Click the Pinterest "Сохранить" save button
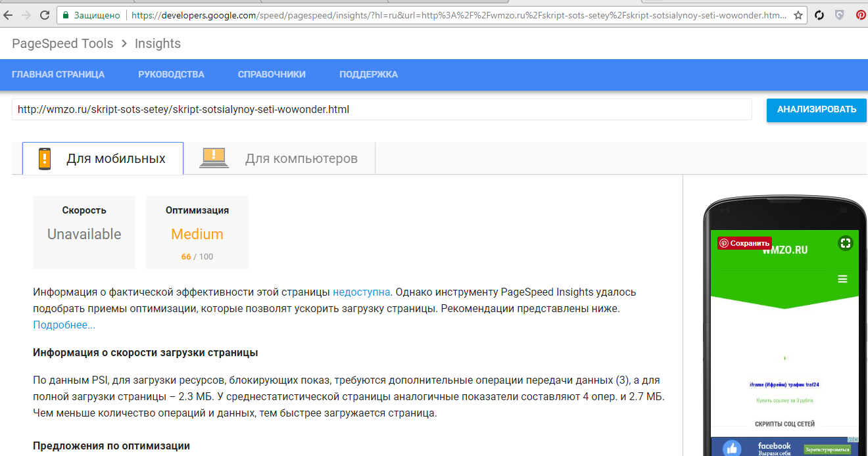 click(744, 243)
